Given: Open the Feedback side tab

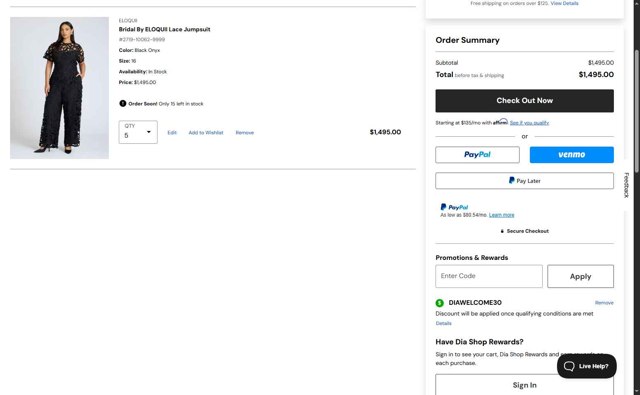Looking at the screenshot, I should coord(627,185).
